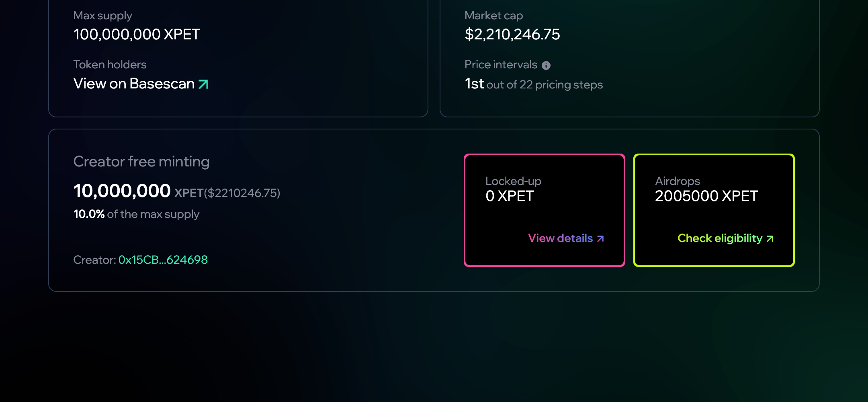
Task: Click the Market cap value $2,210,246.75
Action: coord(512,35)
